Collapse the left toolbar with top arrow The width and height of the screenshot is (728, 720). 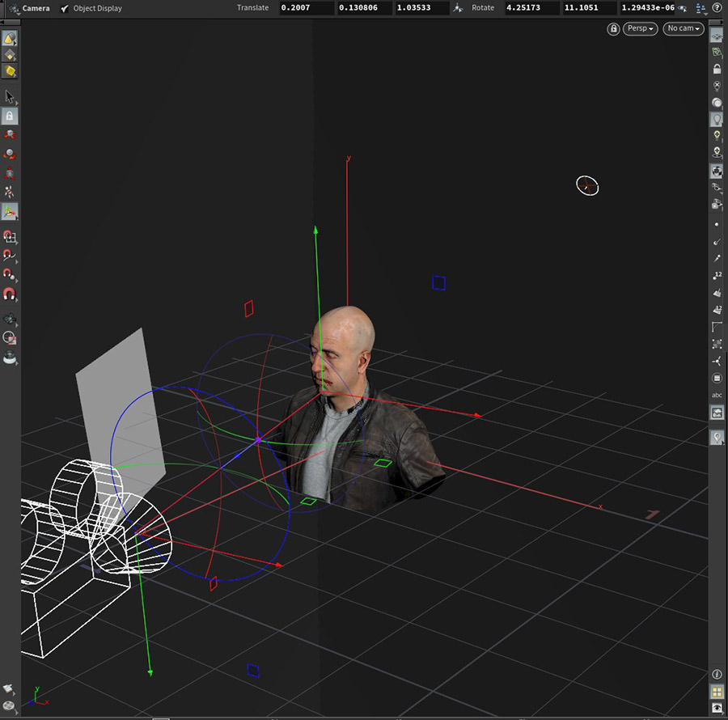(x=10, y=23)
